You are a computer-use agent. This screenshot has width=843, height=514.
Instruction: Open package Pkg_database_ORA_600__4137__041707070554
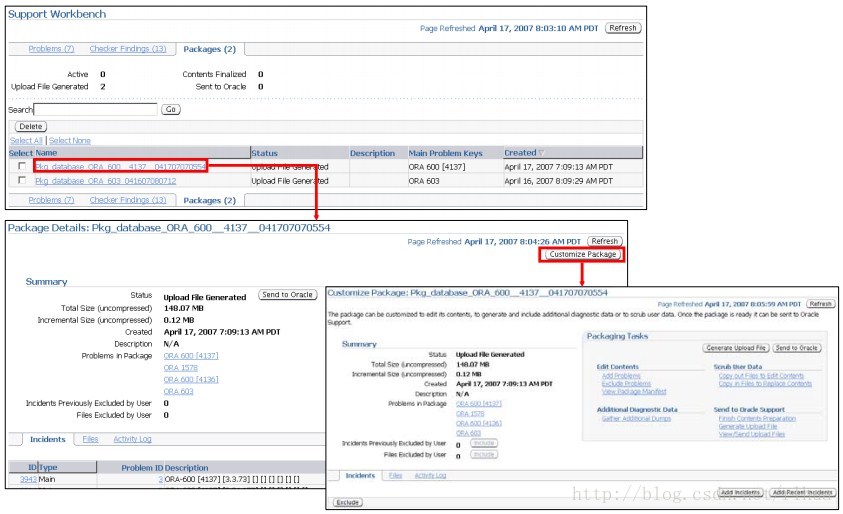click(x=120, y=167)
